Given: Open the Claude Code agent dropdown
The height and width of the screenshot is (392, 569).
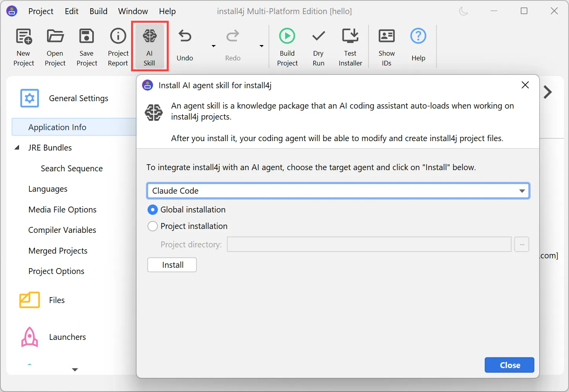Looking at the screenshot, I should pos(338,191).
